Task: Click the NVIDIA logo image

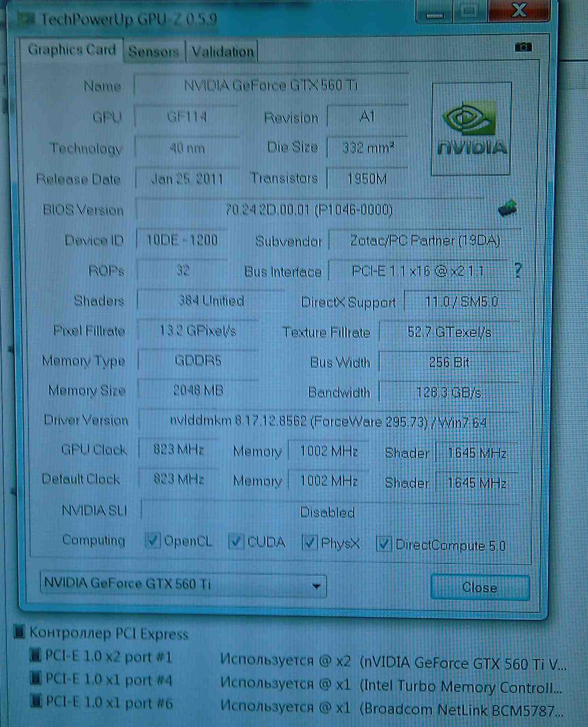Action: coord(471,129)
